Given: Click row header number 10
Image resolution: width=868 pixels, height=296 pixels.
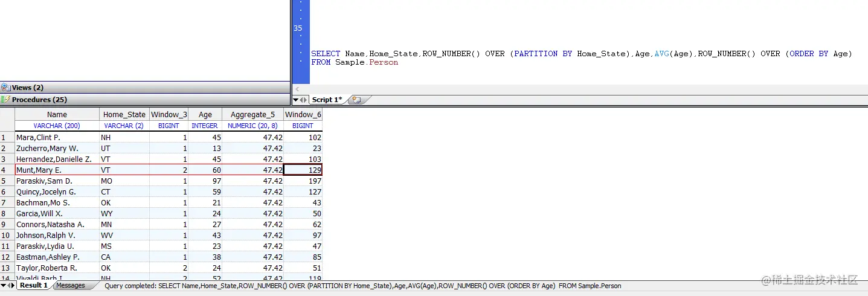Looking at the screenshot, I should pos(7,235).
